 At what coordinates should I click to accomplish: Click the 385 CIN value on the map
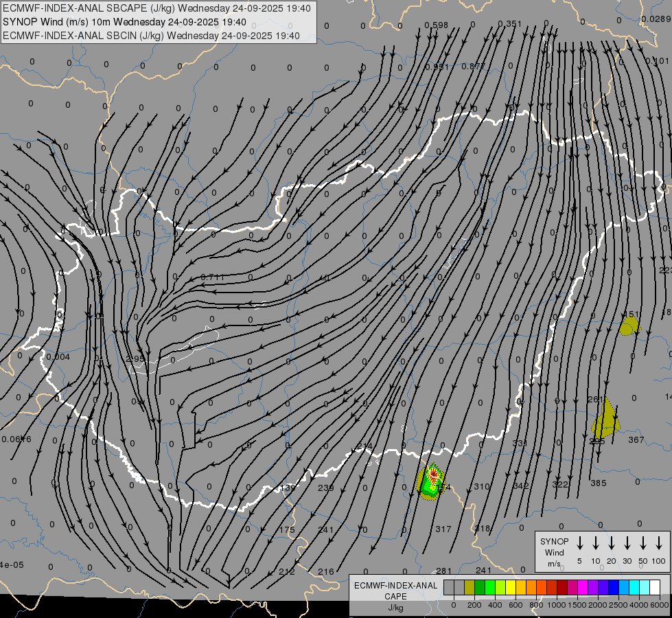pyautogui.click(x=599, y=483)
